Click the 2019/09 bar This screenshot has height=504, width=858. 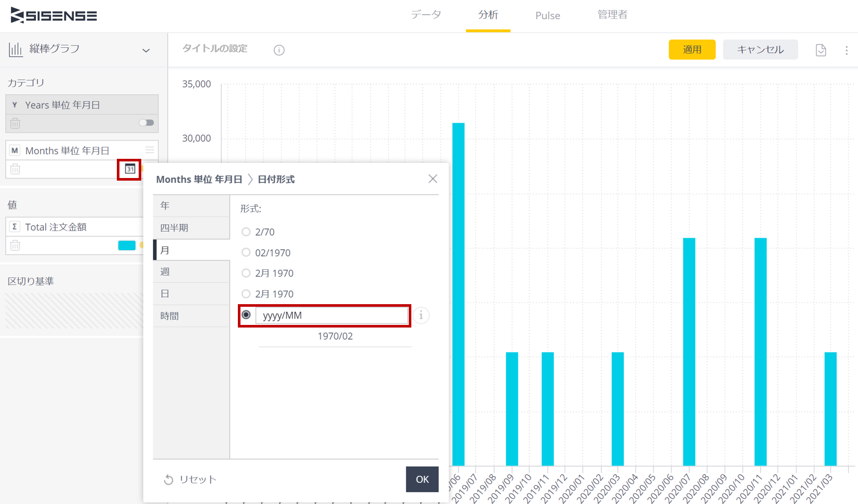click(x=512, y=409)
